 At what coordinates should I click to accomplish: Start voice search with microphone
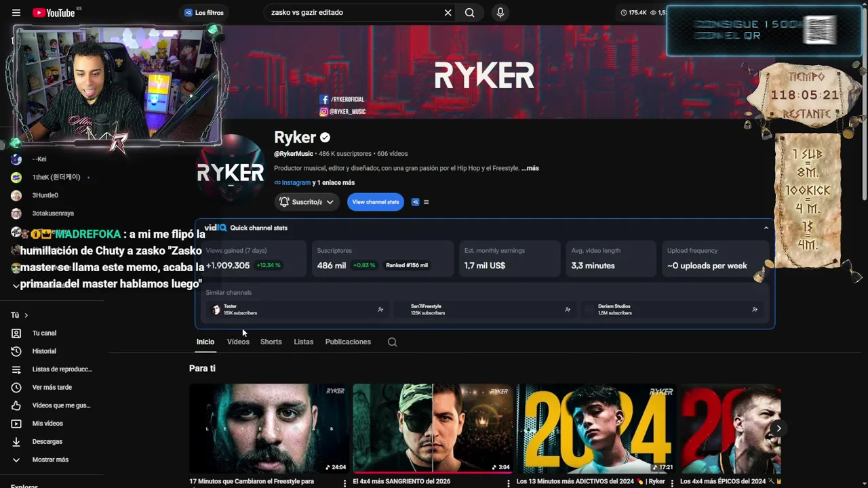click(x=500, y=13)
